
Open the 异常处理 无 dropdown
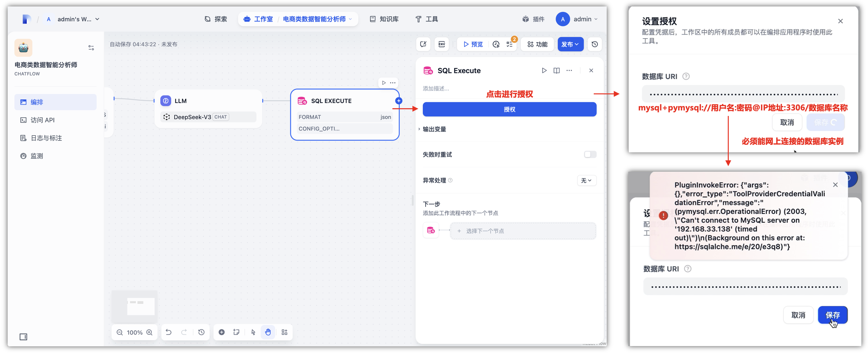(586, 180)
